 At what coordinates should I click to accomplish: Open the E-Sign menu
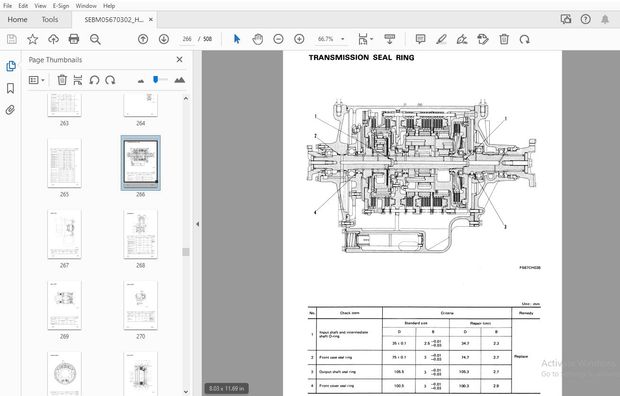61,6
